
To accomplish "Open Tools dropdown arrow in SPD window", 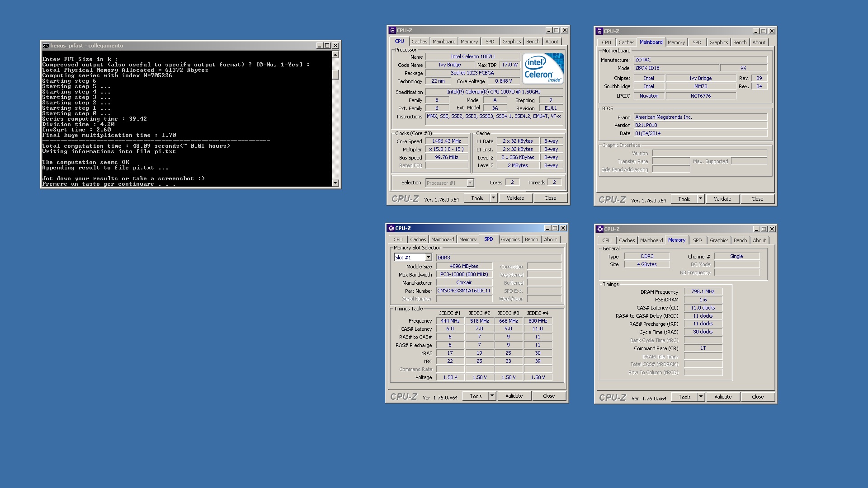I will [x=492, y=396].
